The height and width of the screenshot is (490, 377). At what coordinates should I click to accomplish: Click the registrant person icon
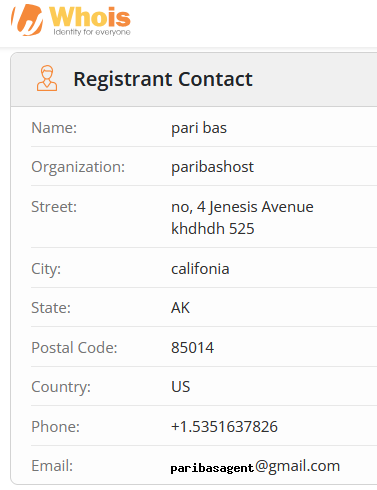pos(47,78)
